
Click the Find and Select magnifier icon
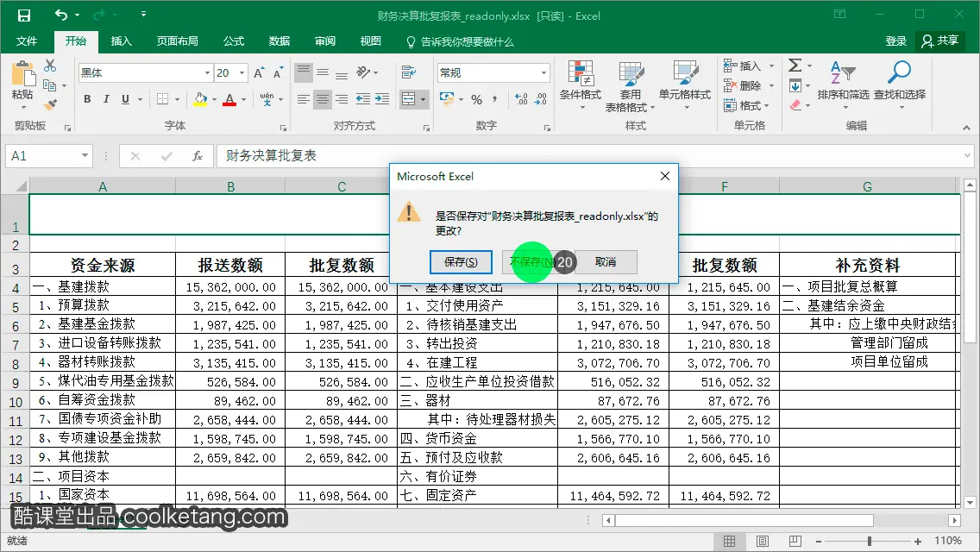pyautogui.click(x=900, y=72)
